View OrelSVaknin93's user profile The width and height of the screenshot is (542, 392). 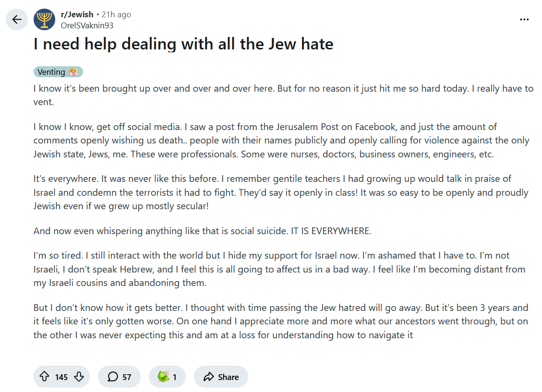pyautogui.click(x=87, y=25)
